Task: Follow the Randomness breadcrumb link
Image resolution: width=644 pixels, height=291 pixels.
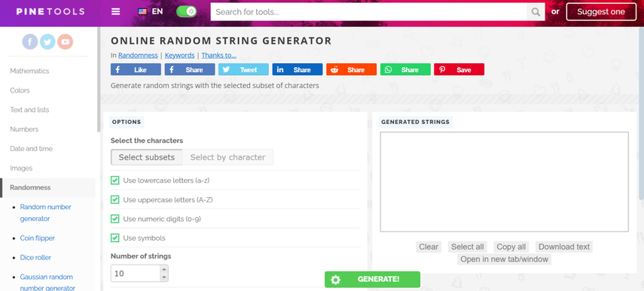Action: (138, 56)
